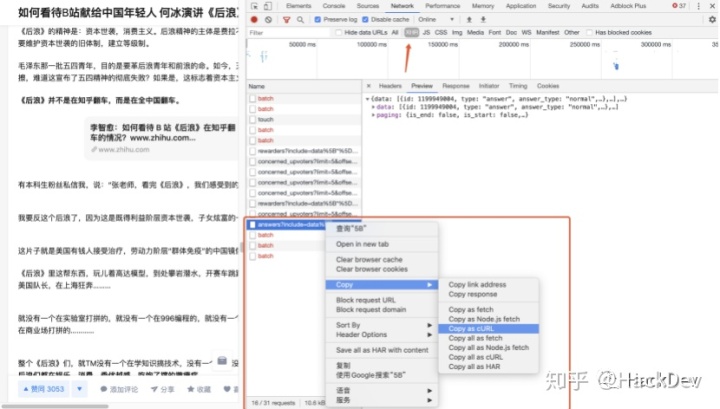Toggle Disable cache checkbox

365,20
